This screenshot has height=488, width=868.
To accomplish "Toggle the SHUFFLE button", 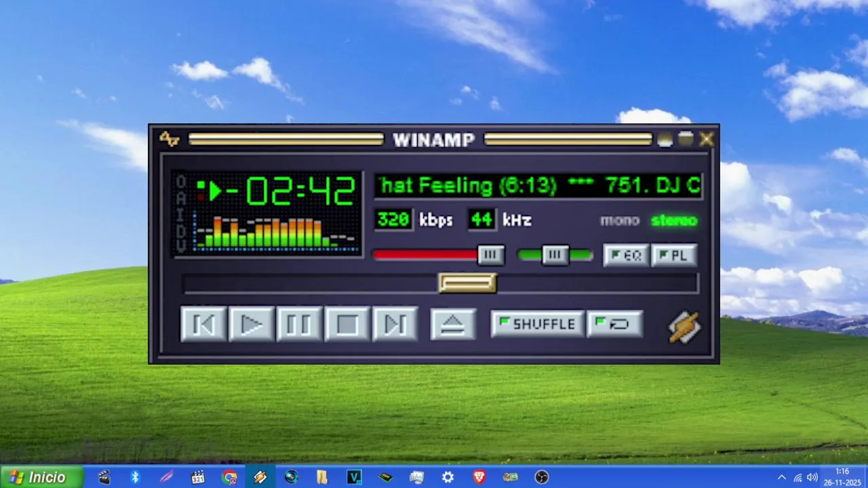I will coord(537,324).
